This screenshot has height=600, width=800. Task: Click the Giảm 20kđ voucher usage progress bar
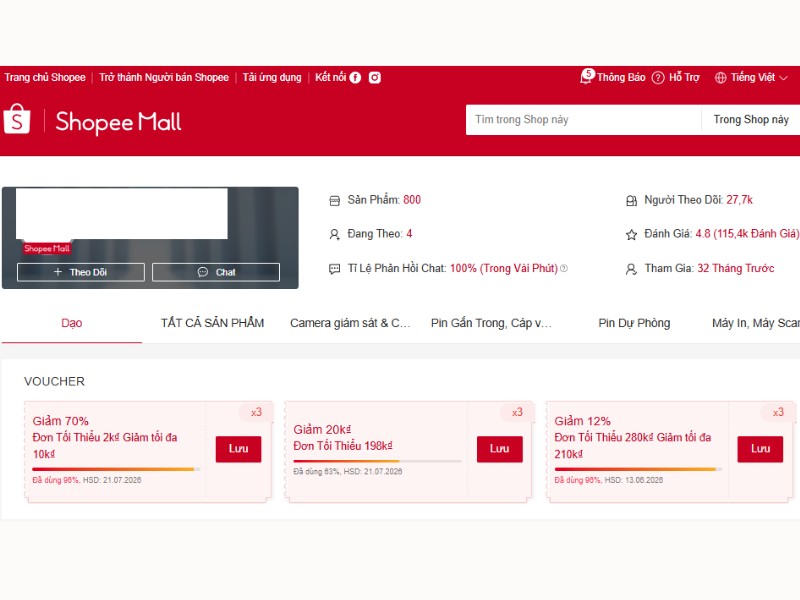pos(377,461)
